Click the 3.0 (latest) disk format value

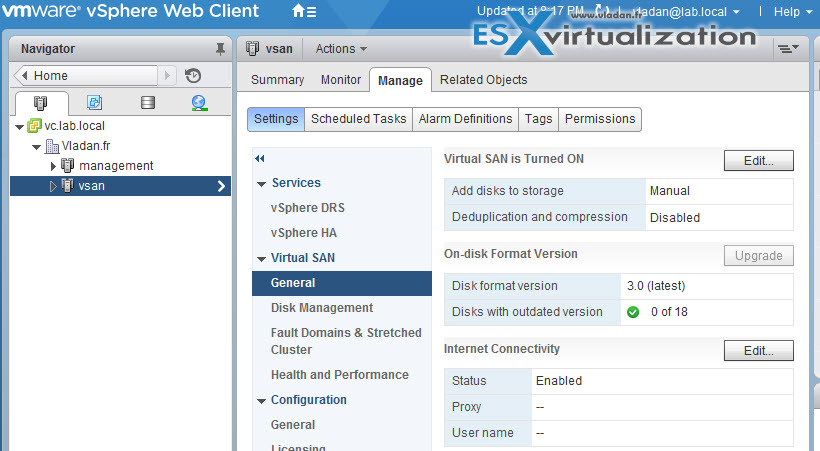click(656, 286)
